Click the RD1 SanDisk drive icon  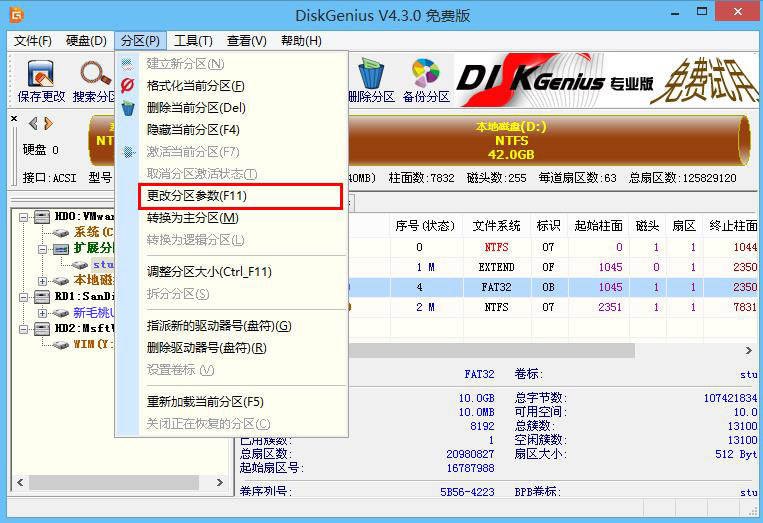tap(42, 296)
